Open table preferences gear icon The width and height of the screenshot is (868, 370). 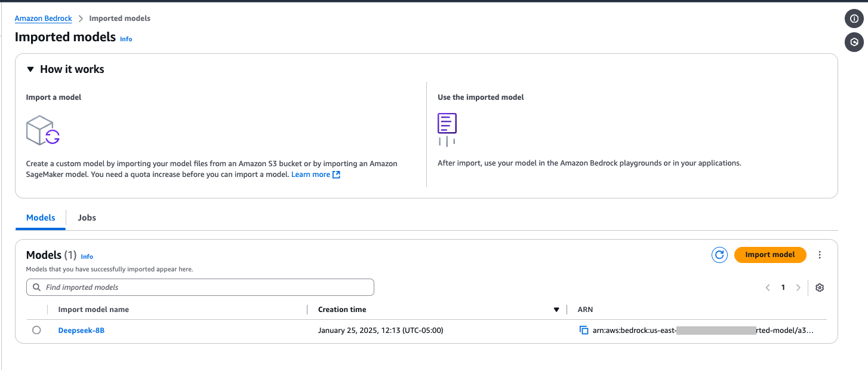820,288
